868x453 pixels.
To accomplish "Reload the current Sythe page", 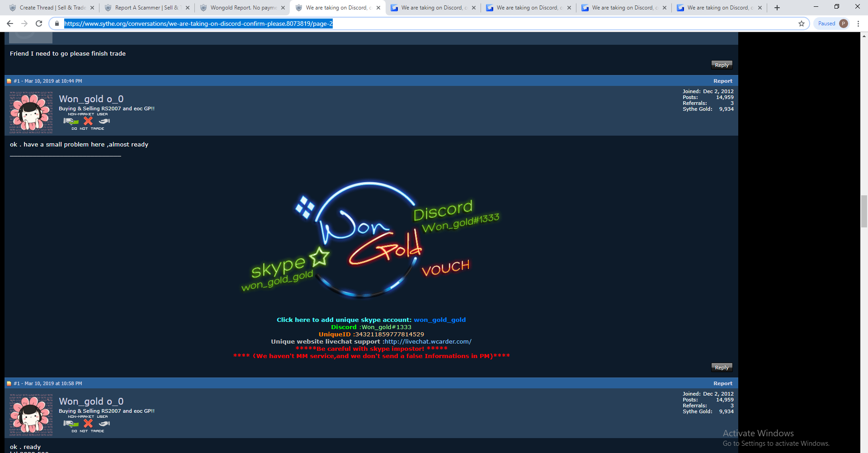I will click(39, 24).
